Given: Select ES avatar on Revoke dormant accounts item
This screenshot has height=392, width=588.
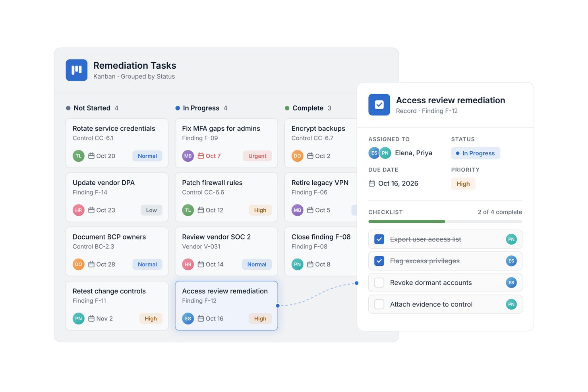Looking at the screenshot, I should 511,283.
